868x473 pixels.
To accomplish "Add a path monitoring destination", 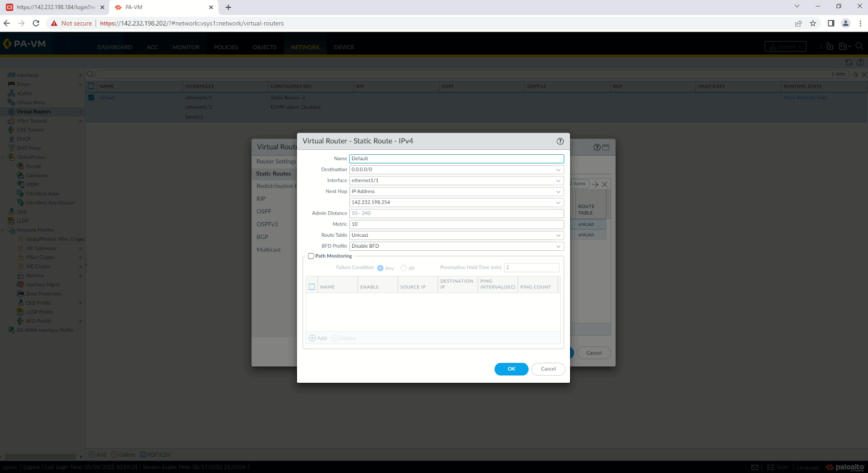I will pyautogui.click(x=318, y=338).
